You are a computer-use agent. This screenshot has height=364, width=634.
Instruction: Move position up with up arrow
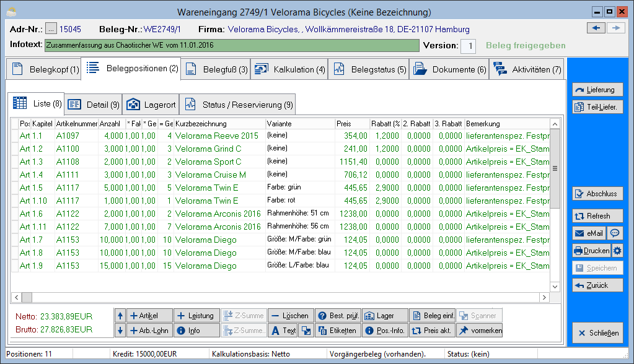120,316
